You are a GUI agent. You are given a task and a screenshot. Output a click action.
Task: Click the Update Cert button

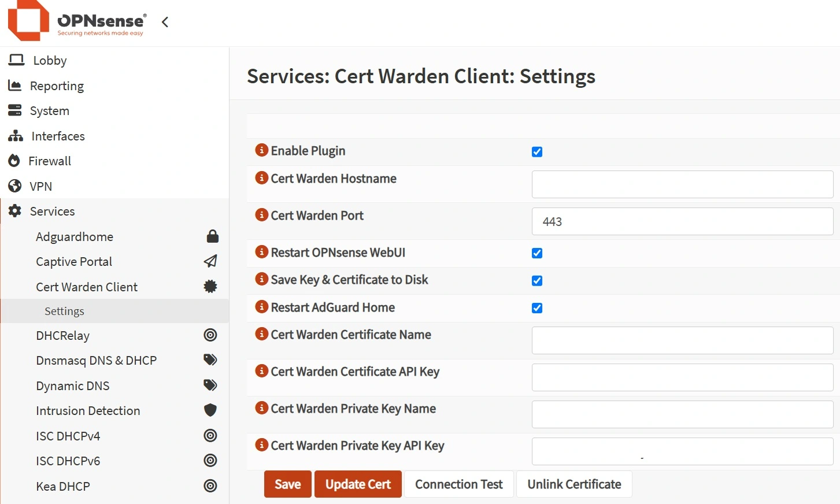357,484
